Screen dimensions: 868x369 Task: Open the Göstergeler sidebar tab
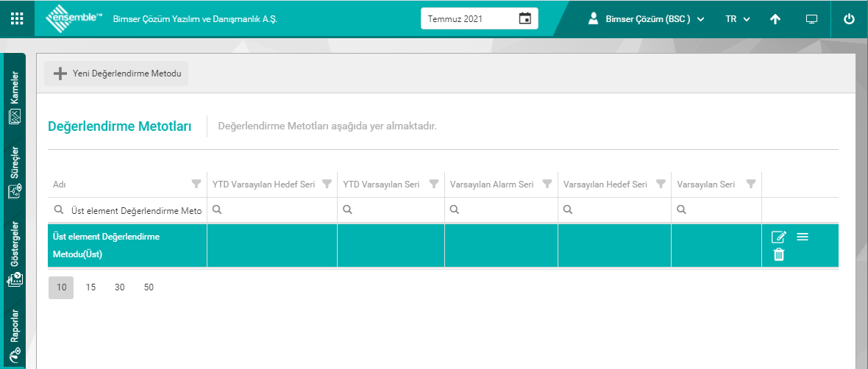coord(15,254)
